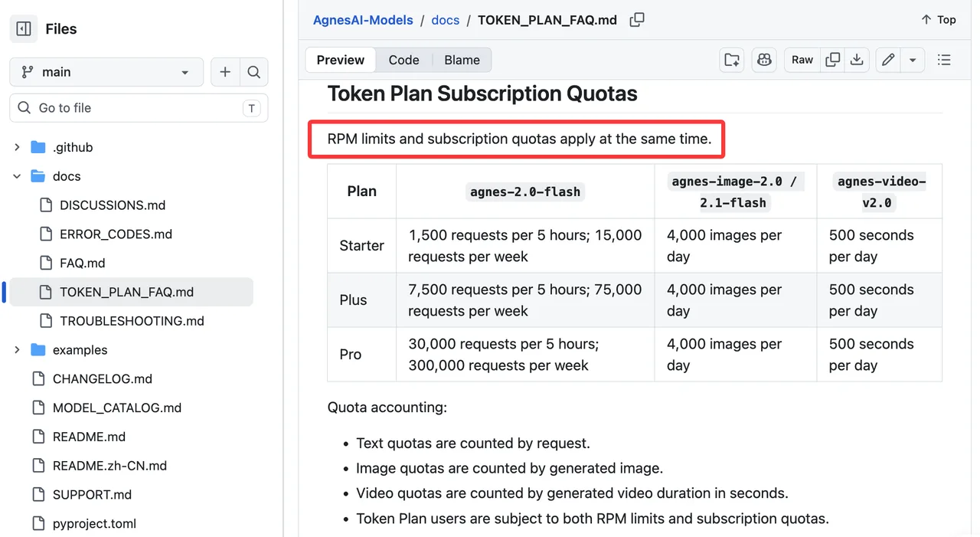Switch to Preview tab
980x537 pixels.
coord(341,60)
